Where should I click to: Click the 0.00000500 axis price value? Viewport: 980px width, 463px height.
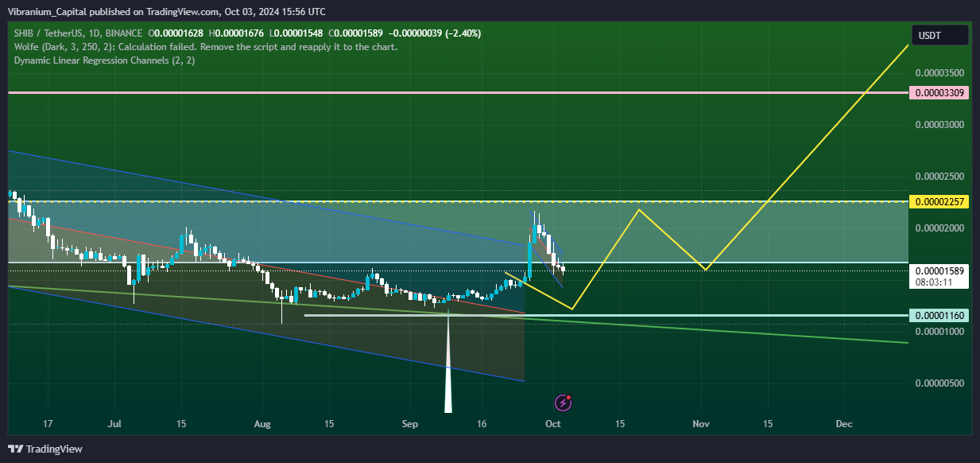pos(939,383)
